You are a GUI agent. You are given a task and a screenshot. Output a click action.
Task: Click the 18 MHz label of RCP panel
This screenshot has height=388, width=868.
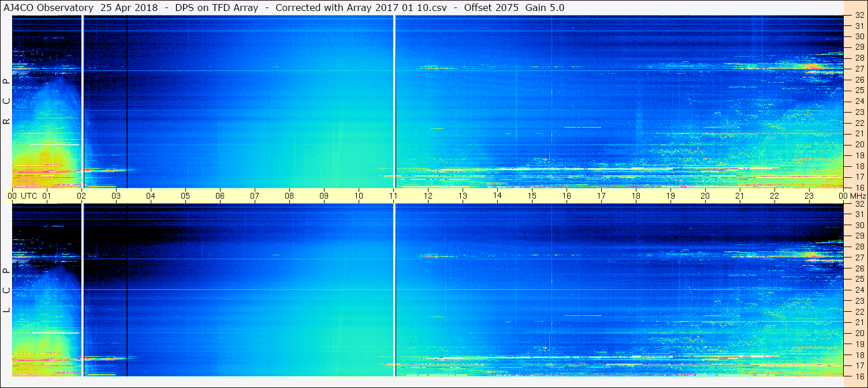point(859,166)
